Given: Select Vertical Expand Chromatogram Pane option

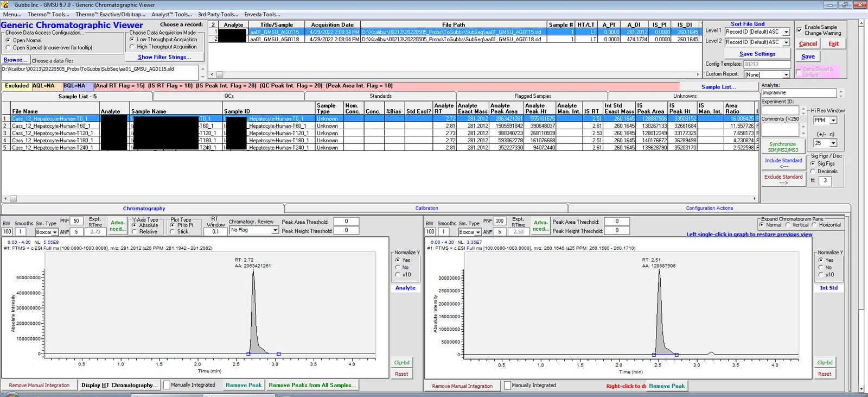Looking at the screenshot, I should pyautogui.click(x=788, y=225).
